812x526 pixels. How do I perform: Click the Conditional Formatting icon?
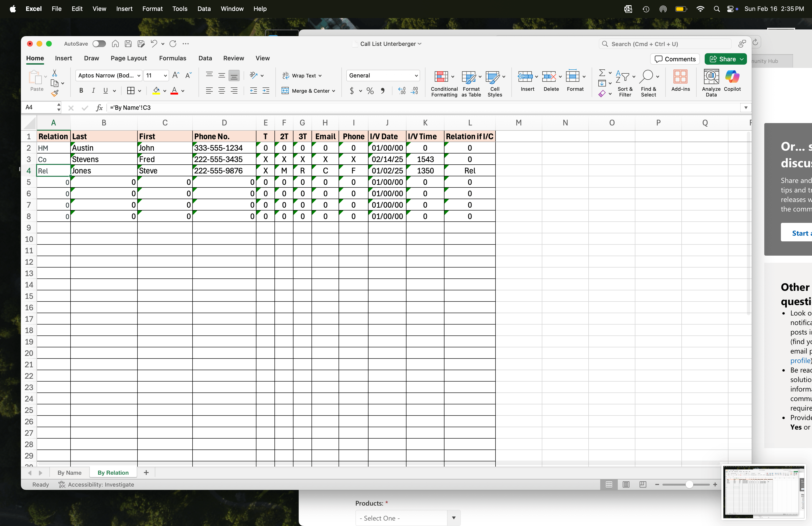441,77
